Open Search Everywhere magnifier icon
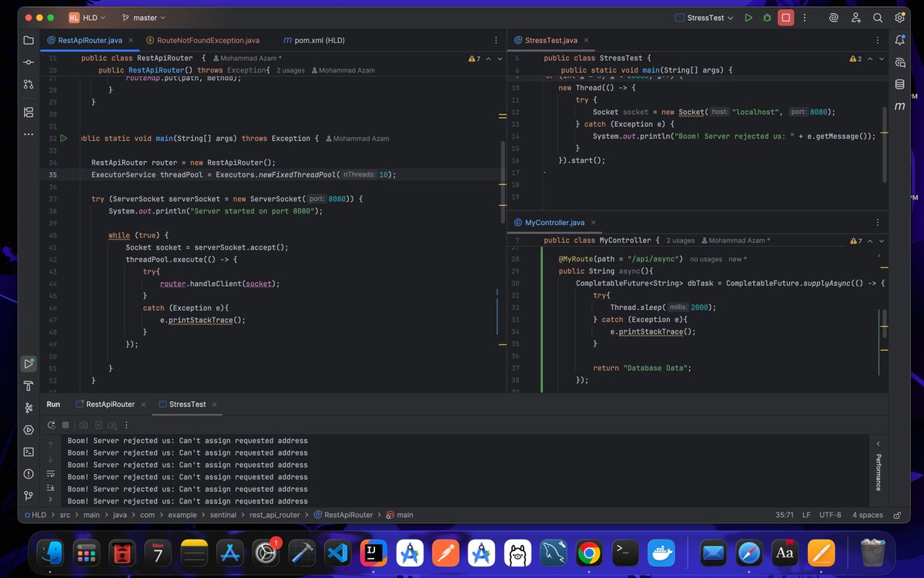This screenshot has height=578, width=924. [x=878, y=18]
